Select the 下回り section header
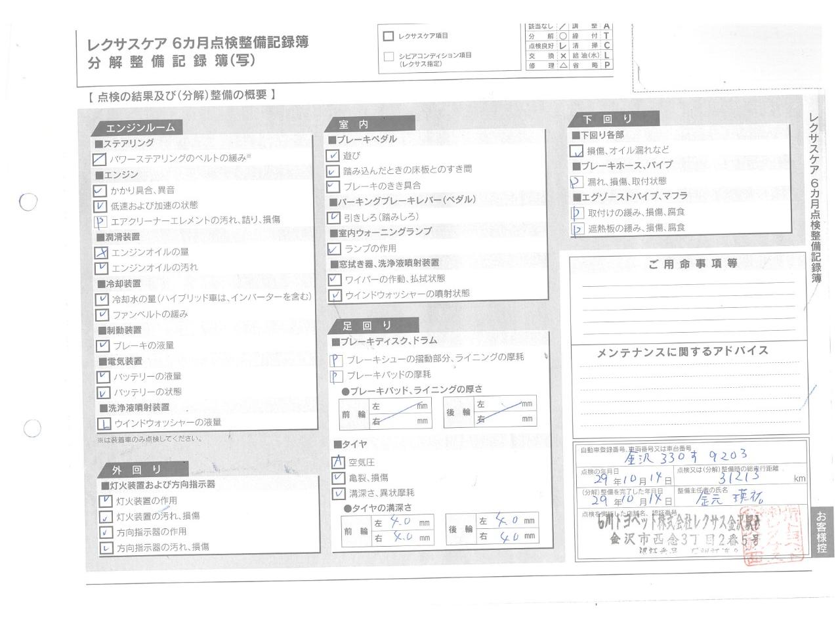Screen dimensions: 840x630 tap(615, 119)
